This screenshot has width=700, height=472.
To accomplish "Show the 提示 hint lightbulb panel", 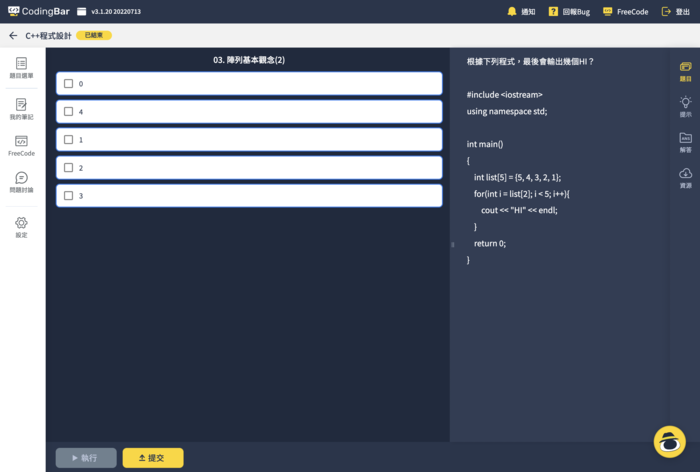I will 685,105.
